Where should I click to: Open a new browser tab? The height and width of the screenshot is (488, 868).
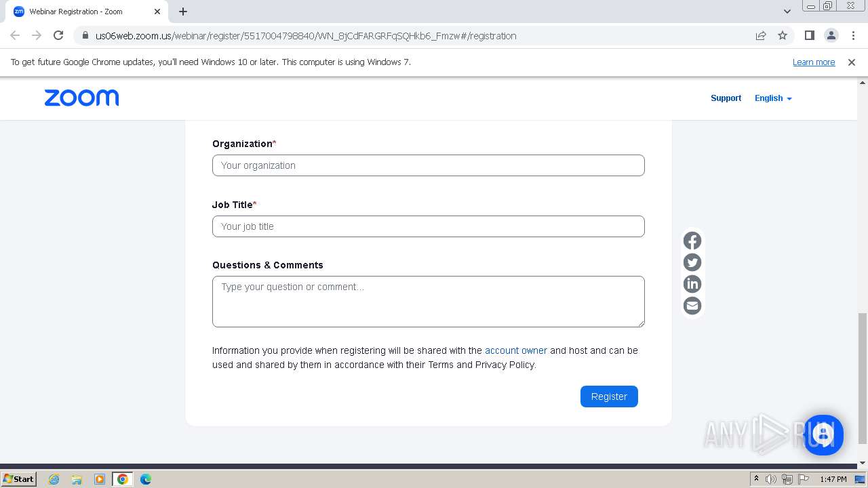183,11
